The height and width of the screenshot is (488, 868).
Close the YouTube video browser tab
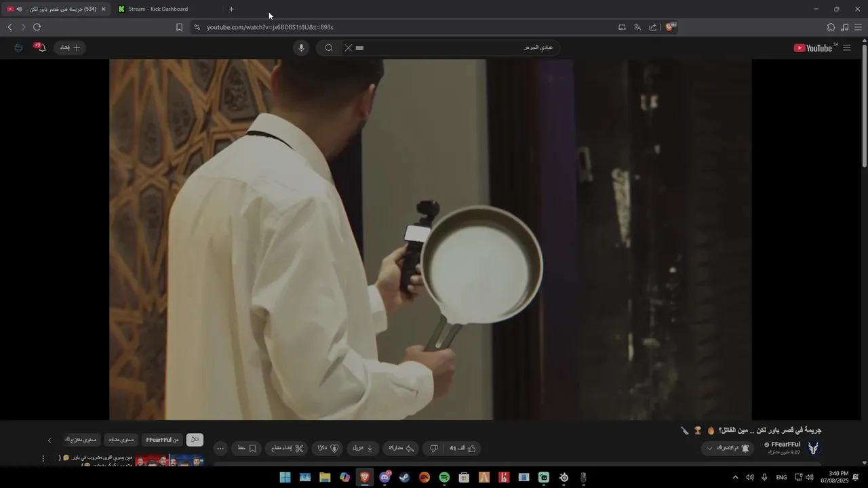[103, 9]
